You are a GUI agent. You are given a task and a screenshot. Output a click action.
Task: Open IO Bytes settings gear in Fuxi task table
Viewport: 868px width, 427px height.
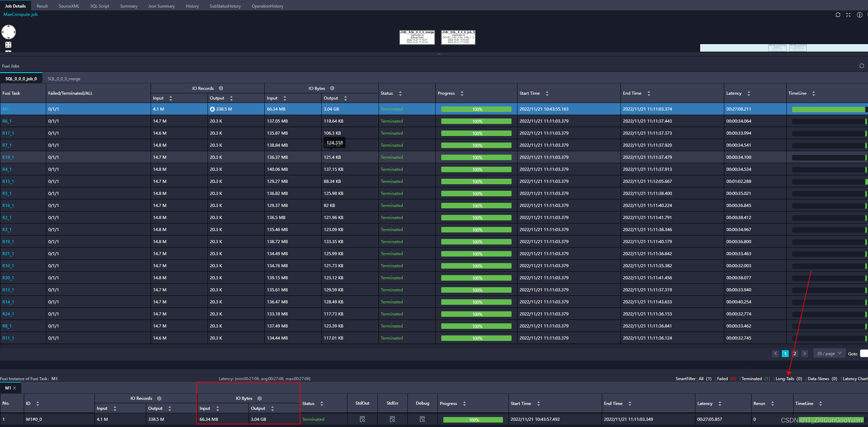click(332, 88)
